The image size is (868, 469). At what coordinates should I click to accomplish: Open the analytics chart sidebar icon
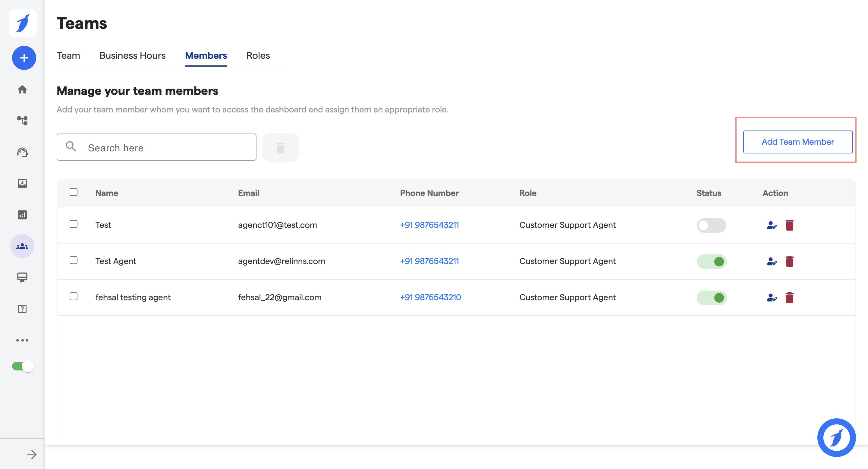pyautogui.click(x=22, y=215)
